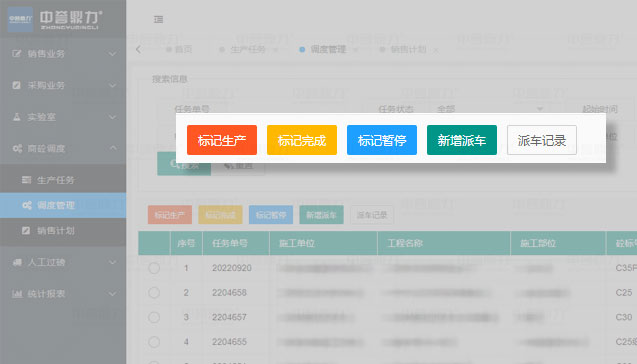Click the green 新增派车 button
Image resolution: width=637 pixels, height=364 pixels.
pos(462,140)
